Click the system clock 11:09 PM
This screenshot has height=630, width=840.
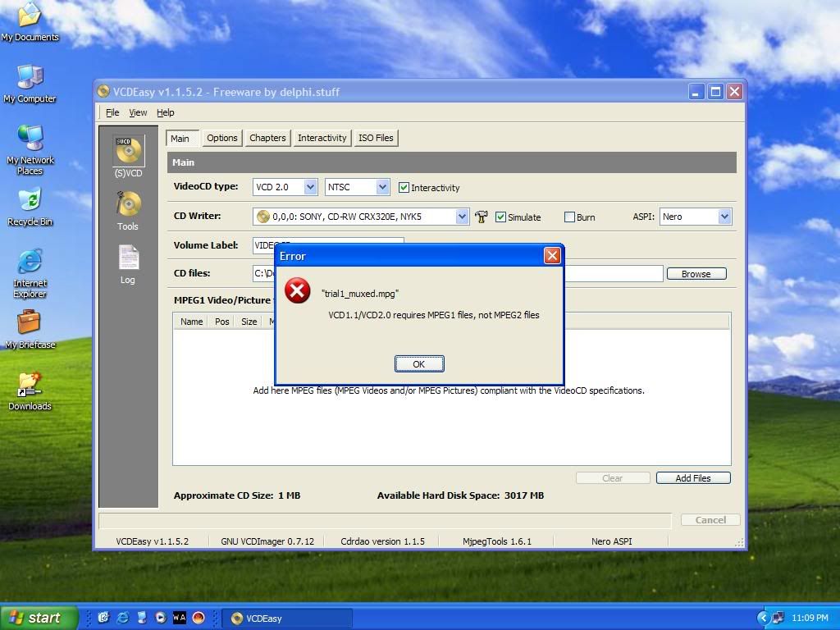(x=810, y=618)
